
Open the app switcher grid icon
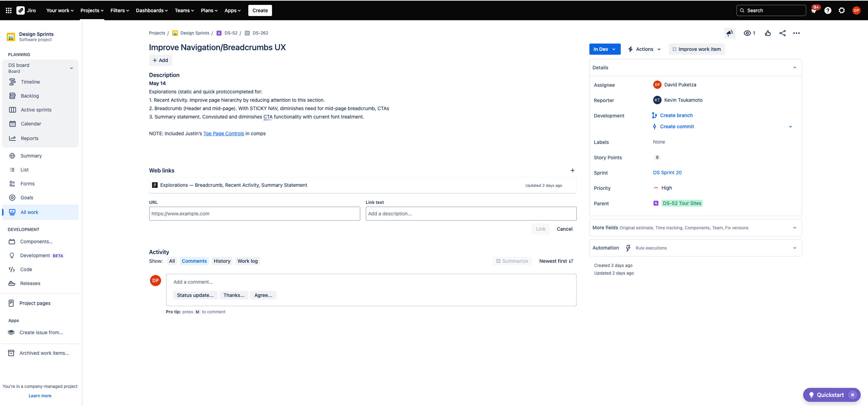(x=9, y=10)
